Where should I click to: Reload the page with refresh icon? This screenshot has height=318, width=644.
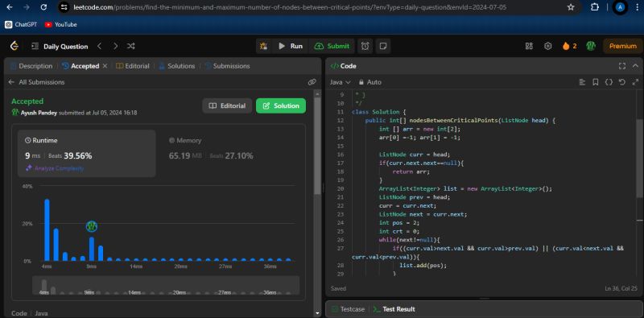pyautogui.click(x=44, y=7)
